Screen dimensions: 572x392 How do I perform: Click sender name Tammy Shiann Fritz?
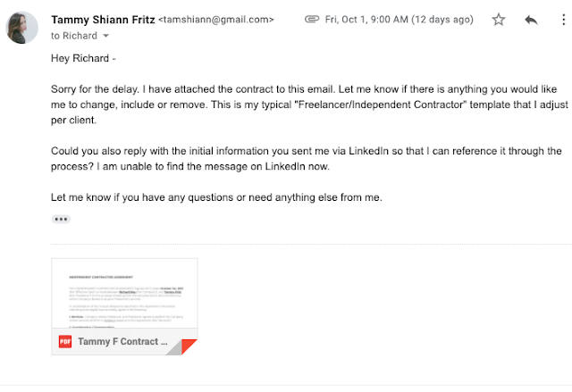pyautogui.click(x=103, y=20)
